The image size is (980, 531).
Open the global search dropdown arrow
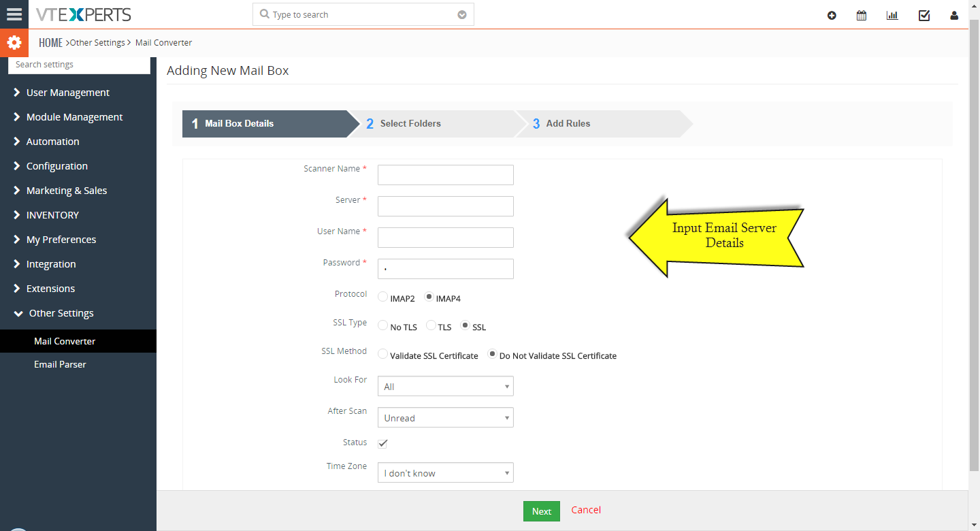click(x=462, y=15)
